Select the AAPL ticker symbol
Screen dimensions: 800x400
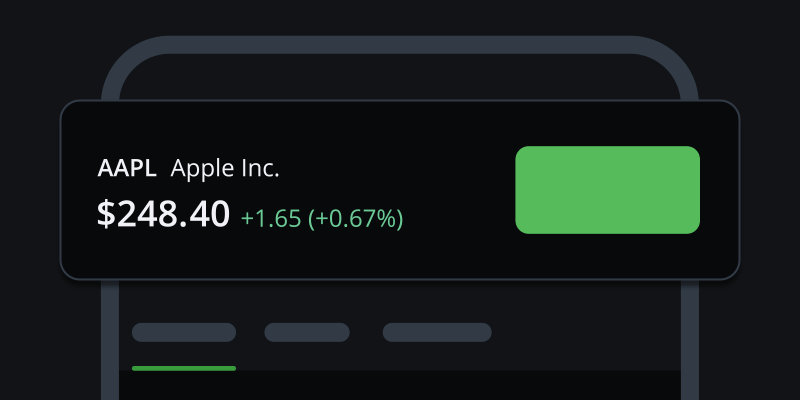127,168
